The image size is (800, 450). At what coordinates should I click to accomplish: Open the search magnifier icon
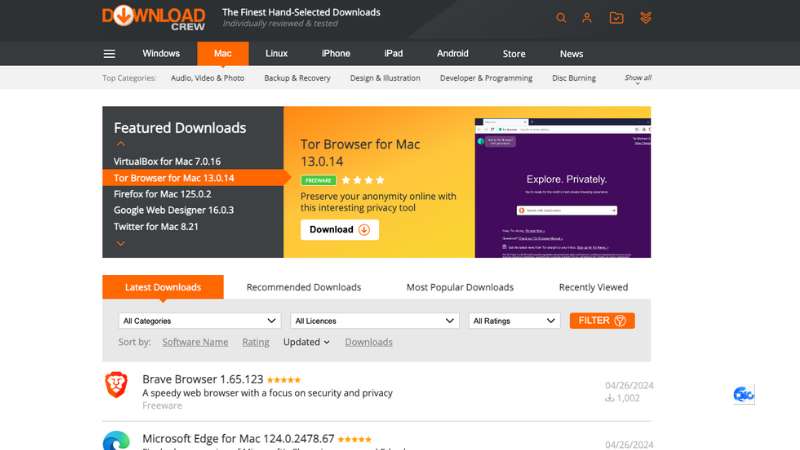[561, 18]
